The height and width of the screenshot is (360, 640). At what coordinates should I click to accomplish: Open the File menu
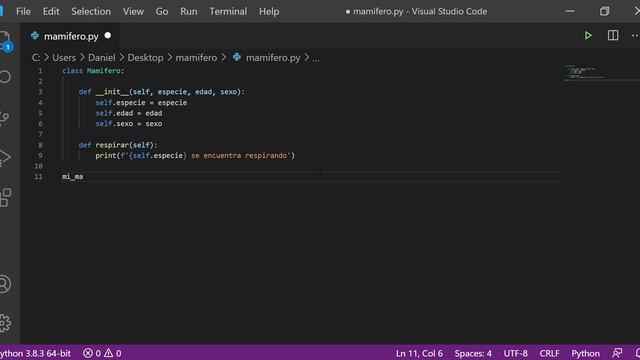(23, 11)
